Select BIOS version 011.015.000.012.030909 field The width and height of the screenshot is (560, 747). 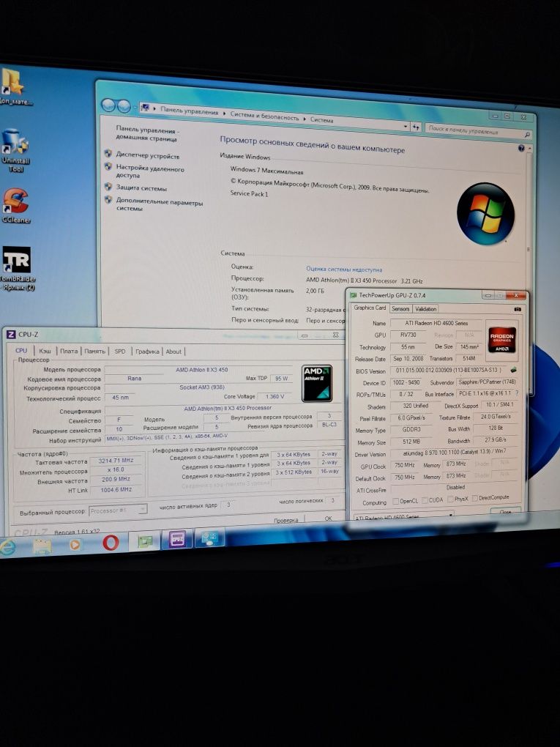point(449,370)
